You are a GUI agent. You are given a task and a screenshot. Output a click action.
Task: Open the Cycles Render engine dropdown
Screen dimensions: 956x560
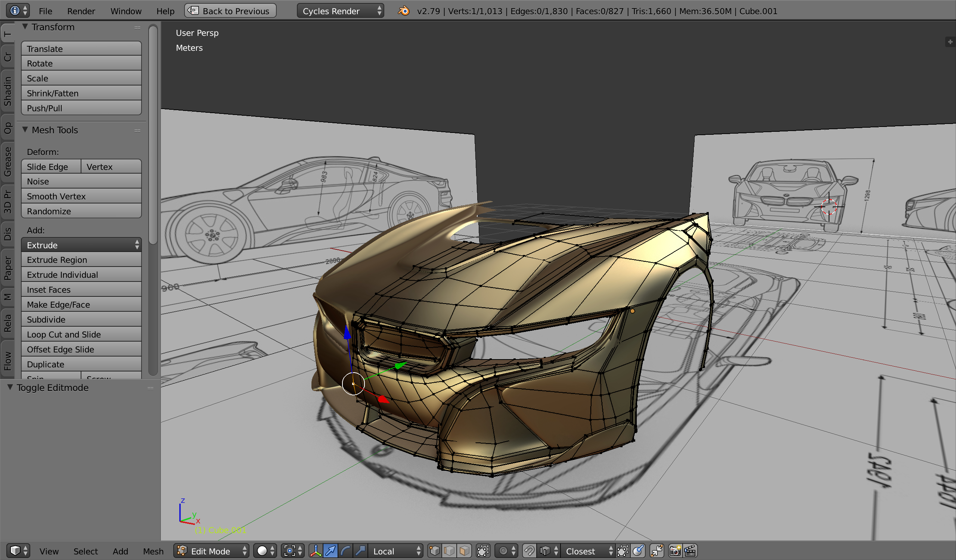coord(340,11)
